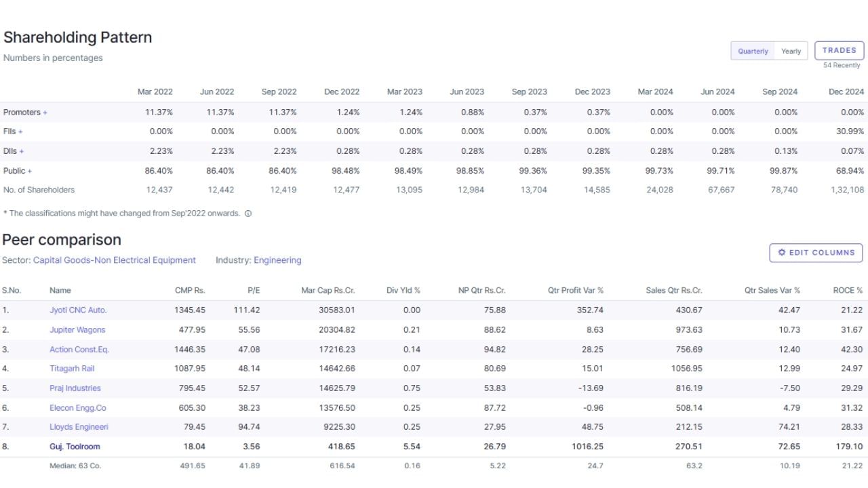
Task: Click the Qtr Profit Var % column header
Action: click(x=576, y=290)
